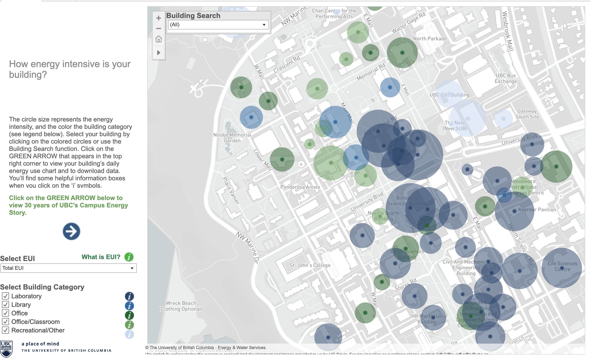This screenshot has width=590, height=364.
Task: Click the What is EUI? link text
Action: pos(101,257)
